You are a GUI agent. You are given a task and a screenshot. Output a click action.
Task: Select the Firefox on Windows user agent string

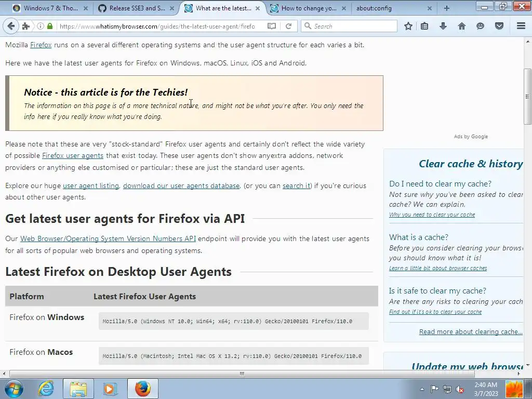234,321
